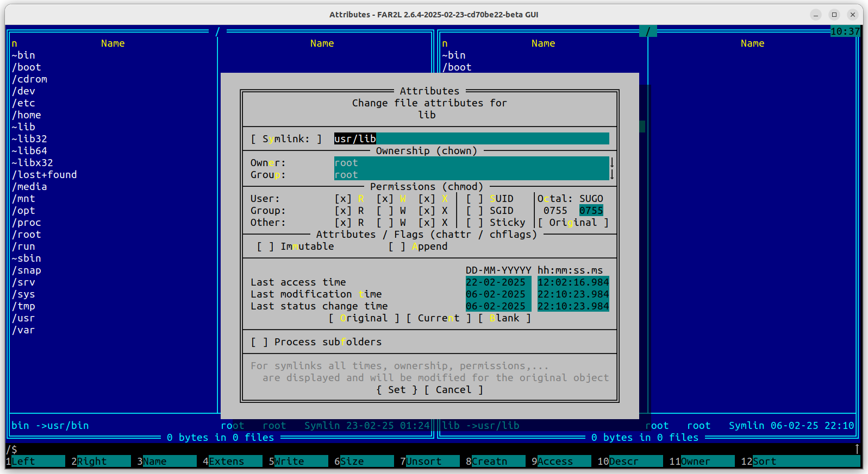The image size is (868, 474).
Task: Click the Cancel button
Action: [453, 390]
